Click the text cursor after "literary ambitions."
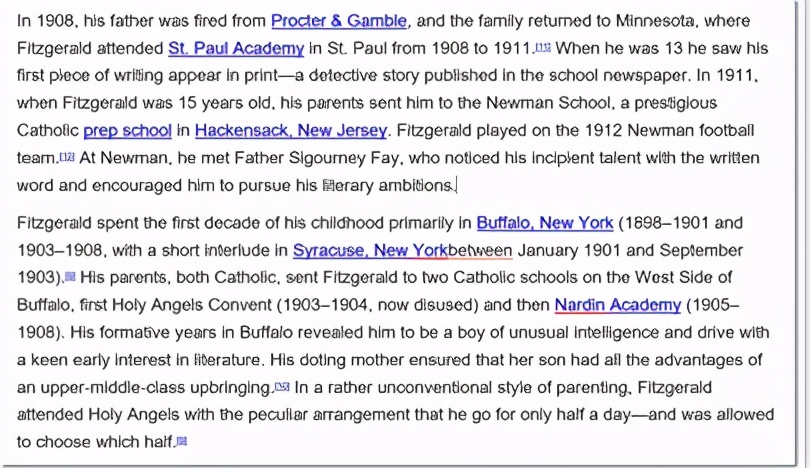The image size is (810, 468). click(x=456, y=185)
